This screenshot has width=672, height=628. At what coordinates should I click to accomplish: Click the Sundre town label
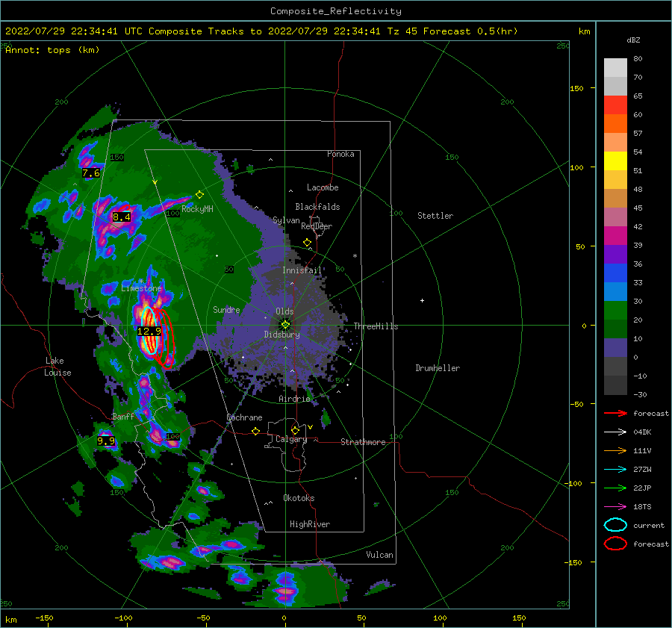(226, 309)
